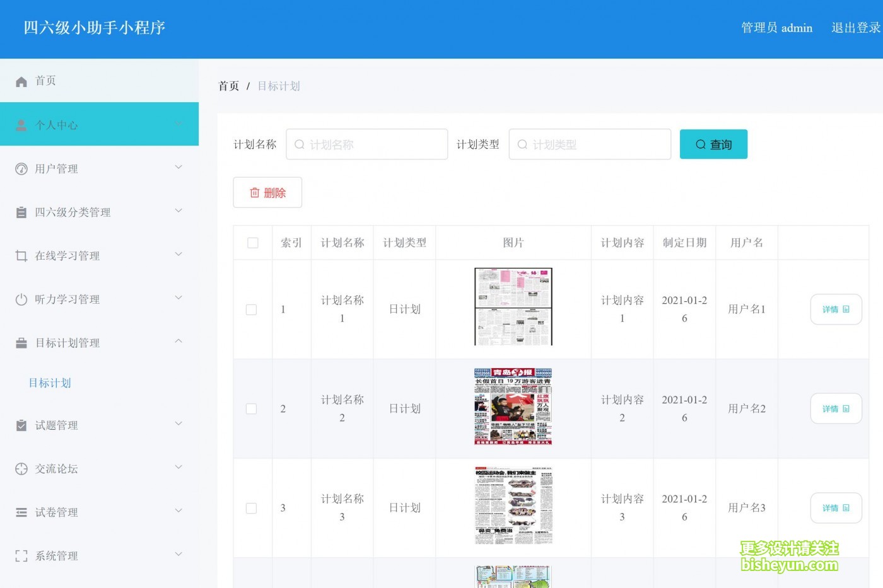Click the 目标计划管理 briefcase icon
The height and width of the screenshot is (588, 883).
[21, 343]
